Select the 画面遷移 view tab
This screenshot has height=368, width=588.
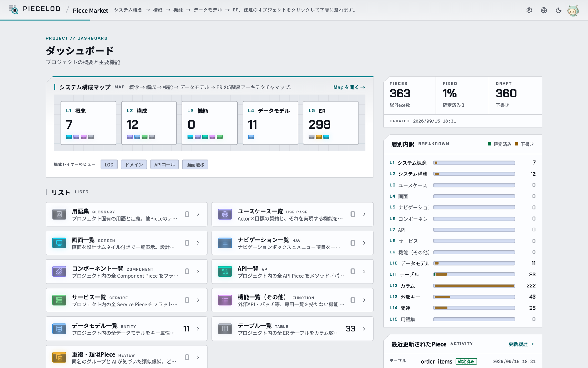click(195, 165)
